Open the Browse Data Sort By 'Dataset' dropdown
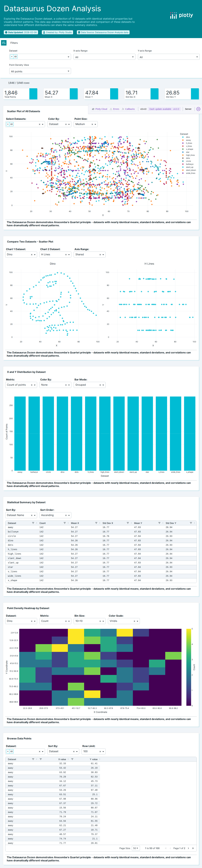The height and width of the screenshot is (868, 202). pyautogui.click(x=63, y=751)
